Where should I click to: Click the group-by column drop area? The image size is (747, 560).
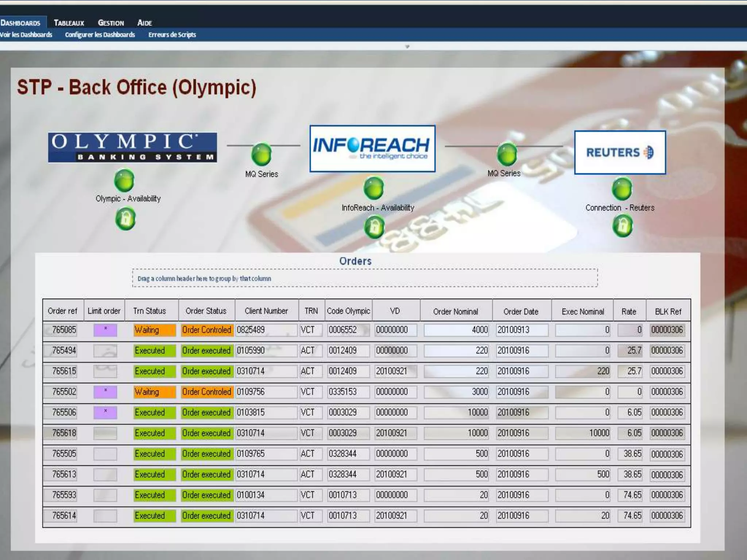point(365,278)
